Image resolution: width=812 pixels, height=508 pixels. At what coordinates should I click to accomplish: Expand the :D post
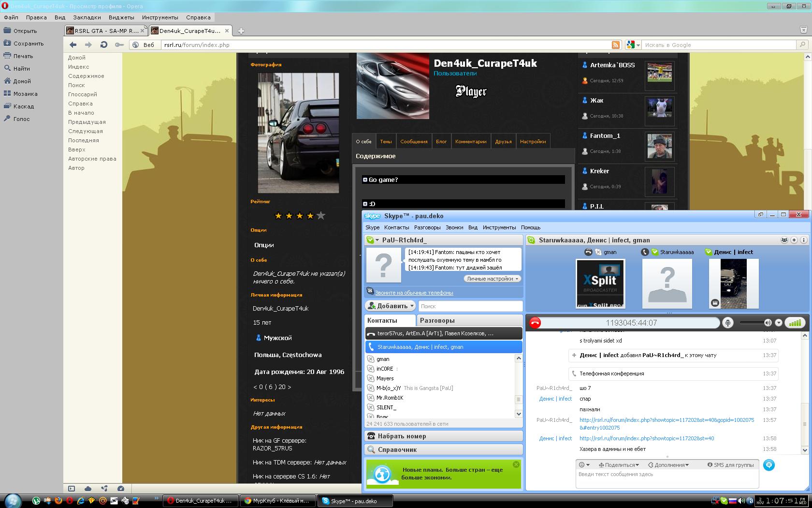[x=365, y=204]
